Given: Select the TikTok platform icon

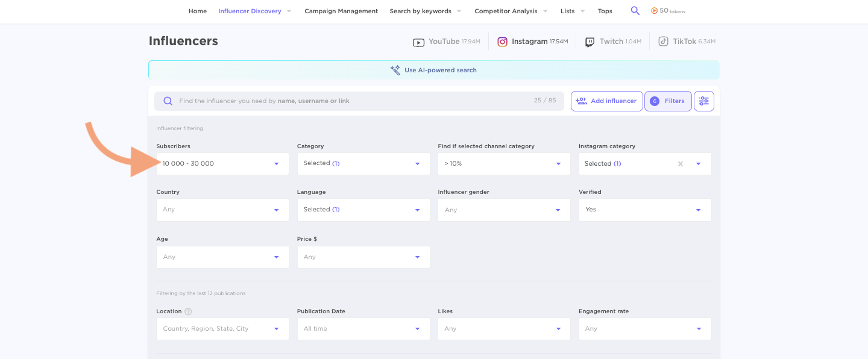Looking at the screenshot, I should click(664, 41).
